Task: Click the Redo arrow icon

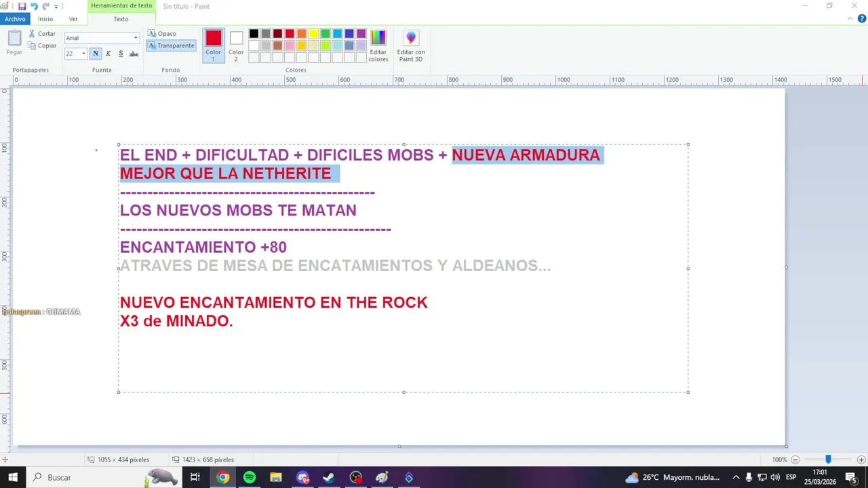Action: click(x=45, y=6)
